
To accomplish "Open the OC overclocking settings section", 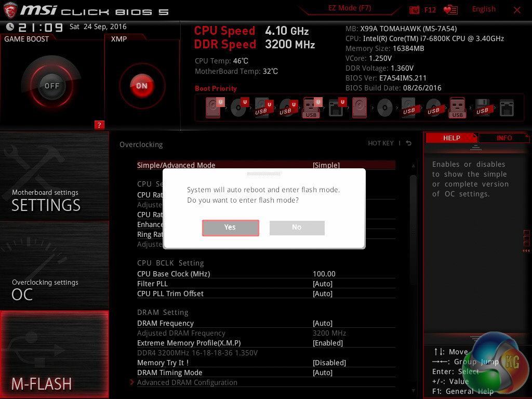I will 54,265.
